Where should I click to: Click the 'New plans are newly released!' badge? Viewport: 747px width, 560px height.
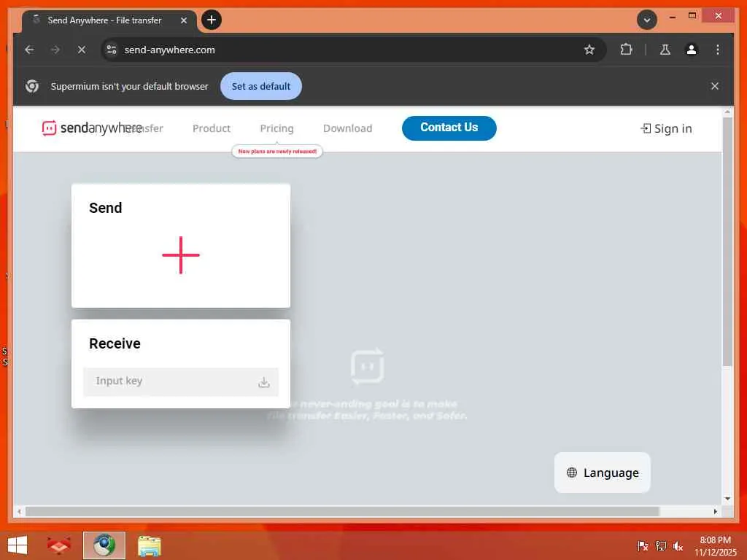[277, 152]
